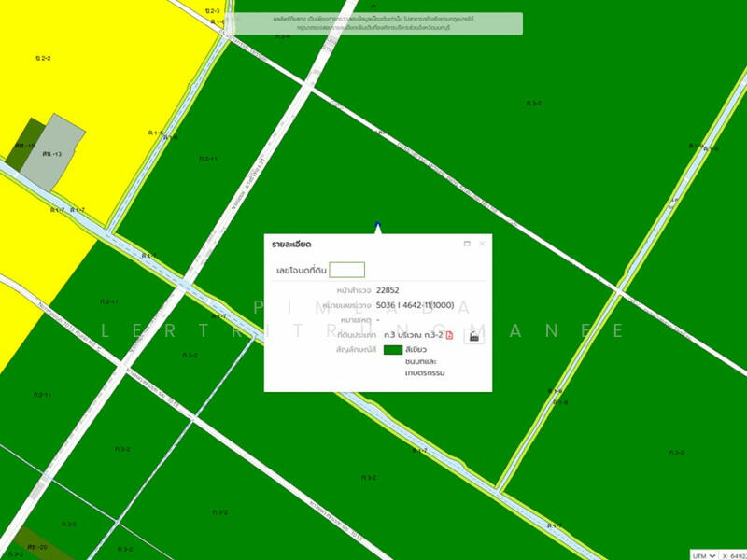Click the ก.3 บริเวณ ก.3-2 land type text
This screenshot has height=560, width=747.
(413, 335)
